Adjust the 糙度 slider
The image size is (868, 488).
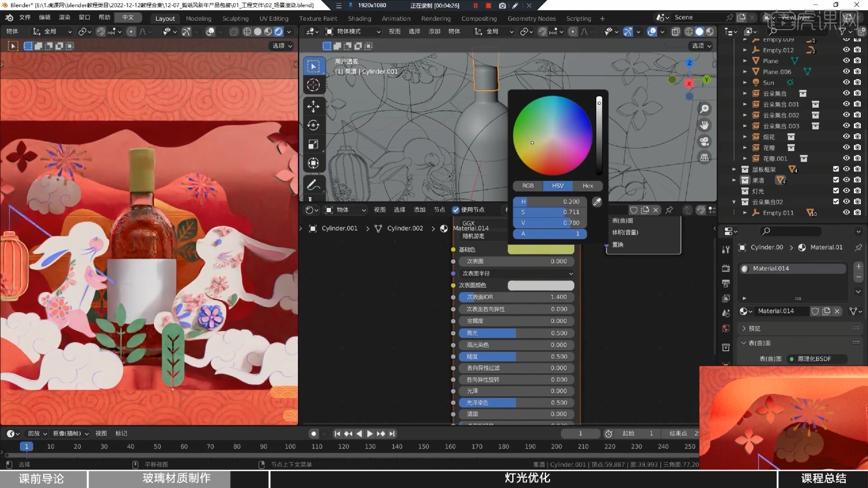[x=516, y=357]
